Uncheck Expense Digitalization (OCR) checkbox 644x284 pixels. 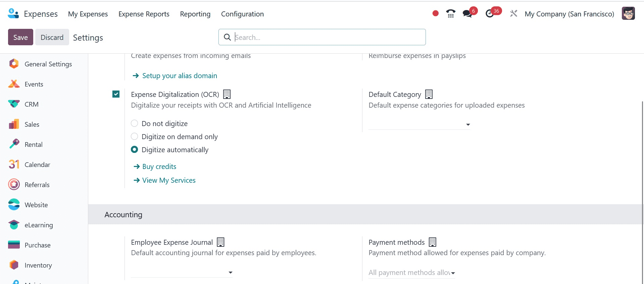coord(116,94)
